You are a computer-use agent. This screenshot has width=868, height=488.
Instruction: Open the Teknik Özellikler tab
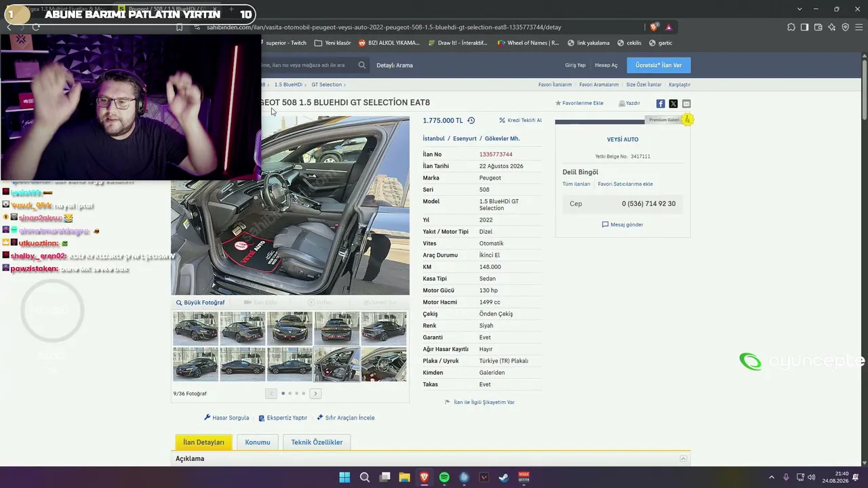pyautogui.click(x=317, y=442)
